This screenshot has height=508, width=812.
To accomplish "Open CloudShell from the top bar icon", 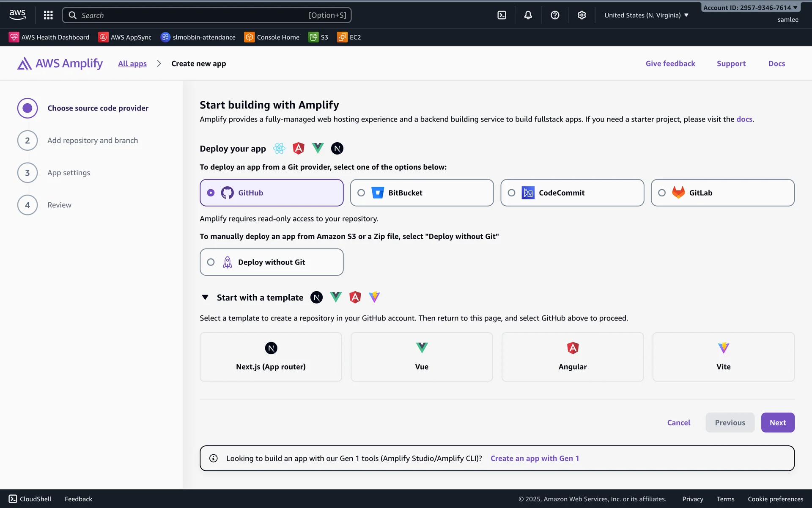I will pos(502,15).
